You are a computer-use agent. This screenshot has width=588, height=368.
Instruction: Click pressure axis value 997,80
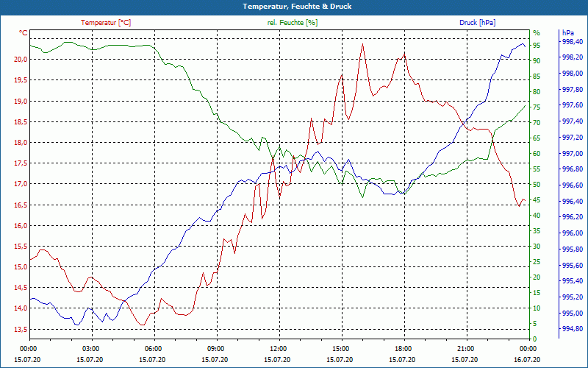(573, 89)
